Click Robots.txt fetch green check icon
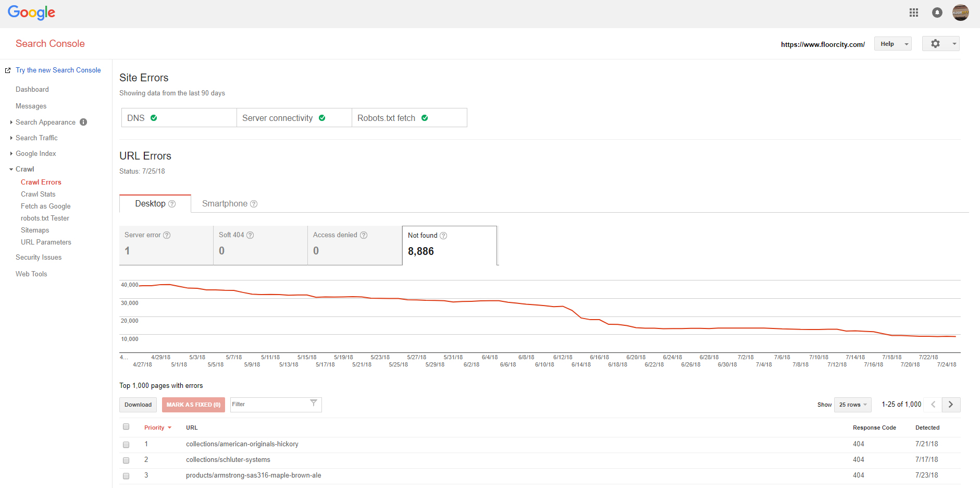980x488 pixels. click(425, 118)
